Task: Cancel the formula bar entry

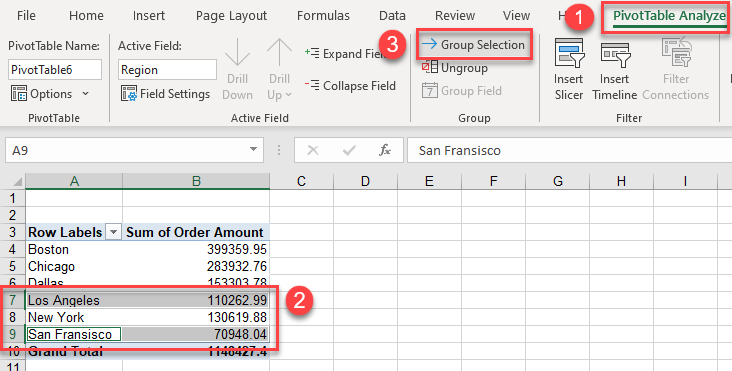Action: coord(313,150)
